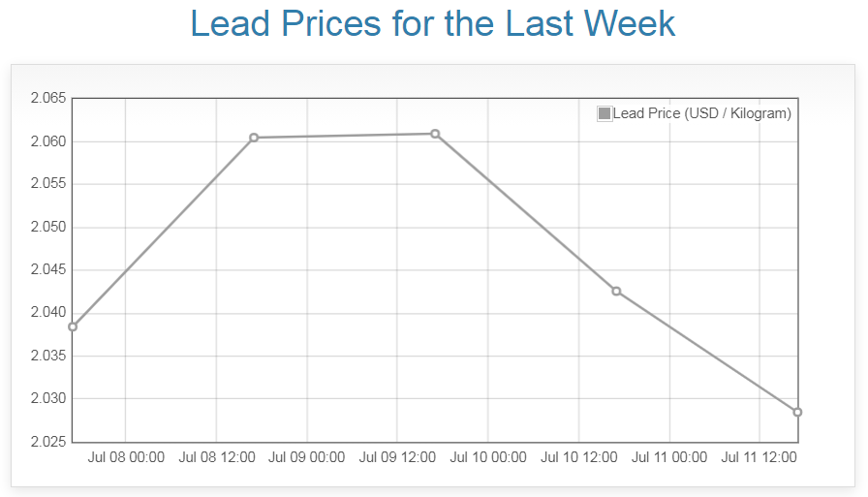This screenshot has height=497, width=868.
Task: Click the 2.045 y-axis label
Action: click(47, 270)
